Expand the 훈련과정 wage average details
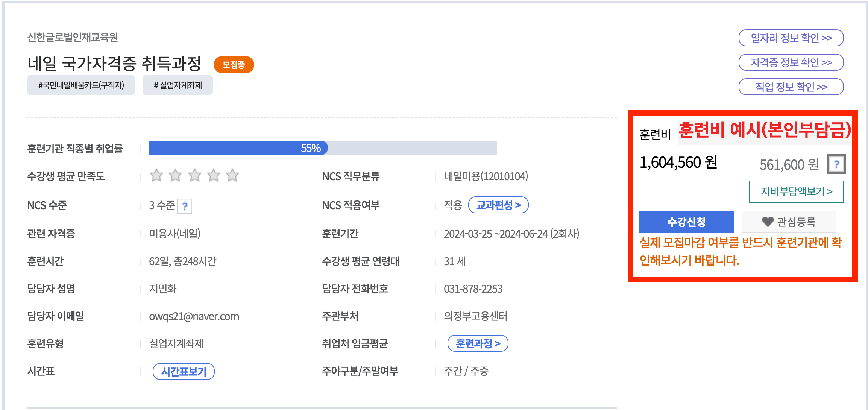 coord(478,343)
